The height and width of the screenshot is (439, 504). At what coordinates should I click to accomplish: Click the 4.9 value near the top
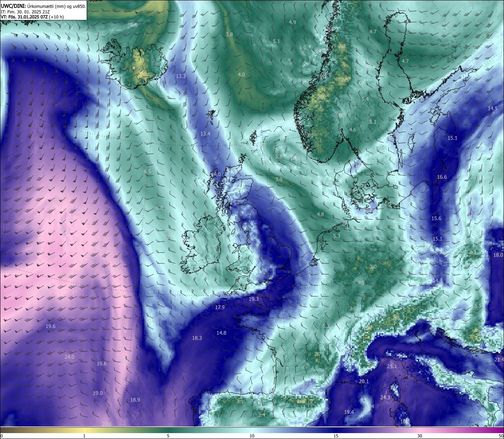point(292,22)
